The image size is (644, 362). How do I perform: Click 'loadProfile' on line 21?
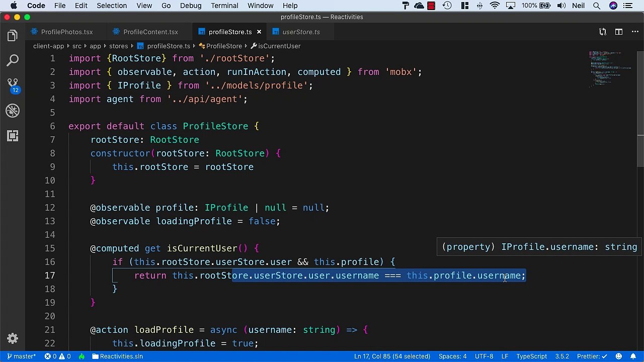pyautogui.click(x=164, y=330)
